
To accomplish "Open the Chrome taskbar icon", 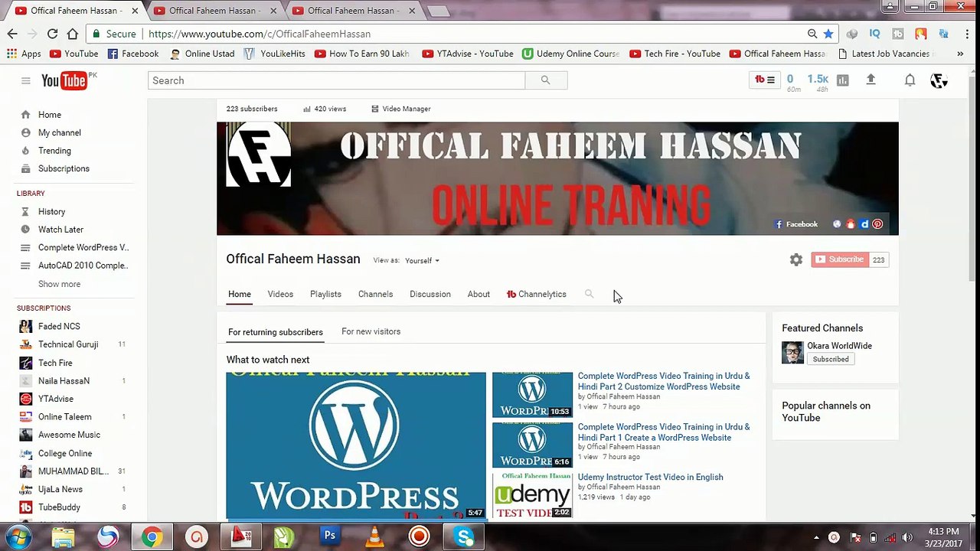I will click(x=152, y=536).
